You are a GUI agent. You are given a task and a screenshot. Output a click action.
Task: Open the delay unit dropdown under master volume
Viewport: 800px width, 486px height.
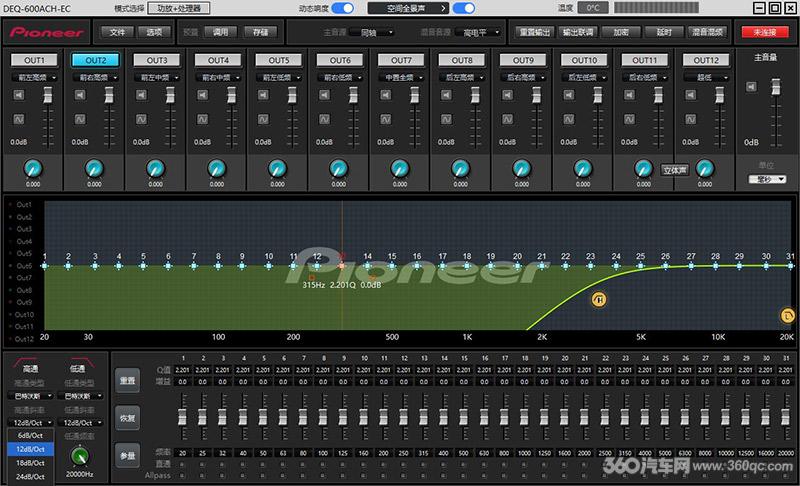[x=767, y=179]
